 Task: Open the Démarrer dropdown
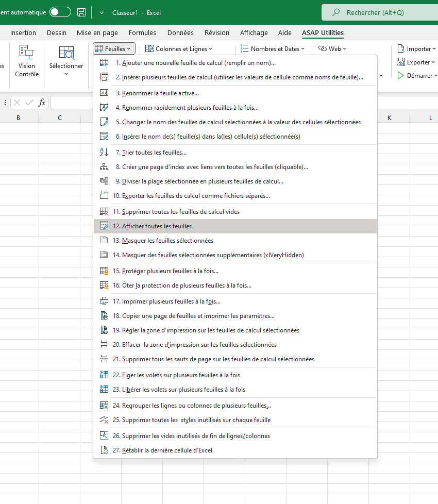417,76
